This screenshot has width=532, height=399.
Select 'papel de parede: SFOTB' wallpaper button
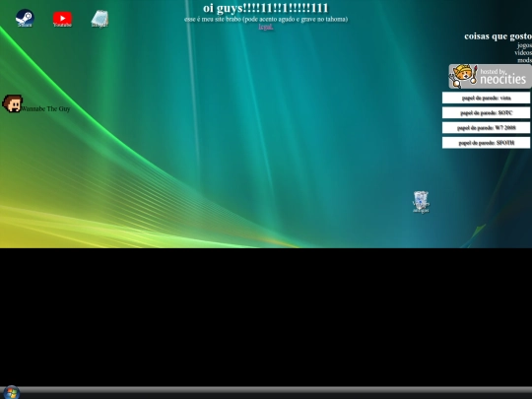pos(486,143)
